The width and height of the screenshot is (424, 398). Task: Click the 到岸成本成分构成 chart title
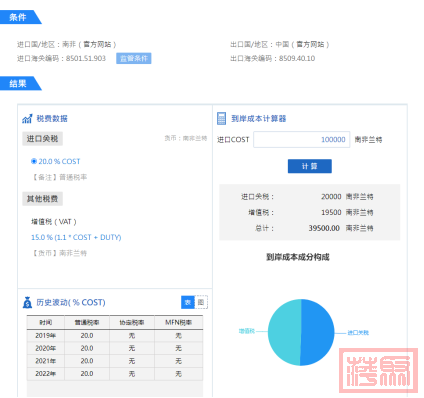[298, 257]
